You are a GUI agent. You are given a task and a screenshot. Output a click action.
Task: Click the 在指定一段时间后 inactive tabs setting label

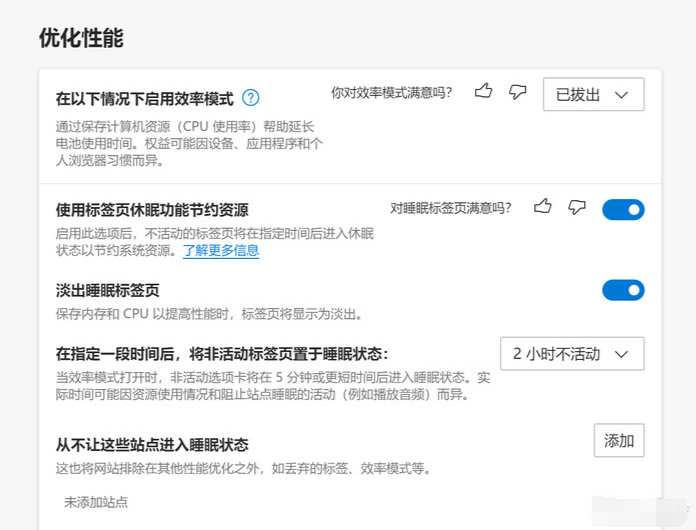221,353
